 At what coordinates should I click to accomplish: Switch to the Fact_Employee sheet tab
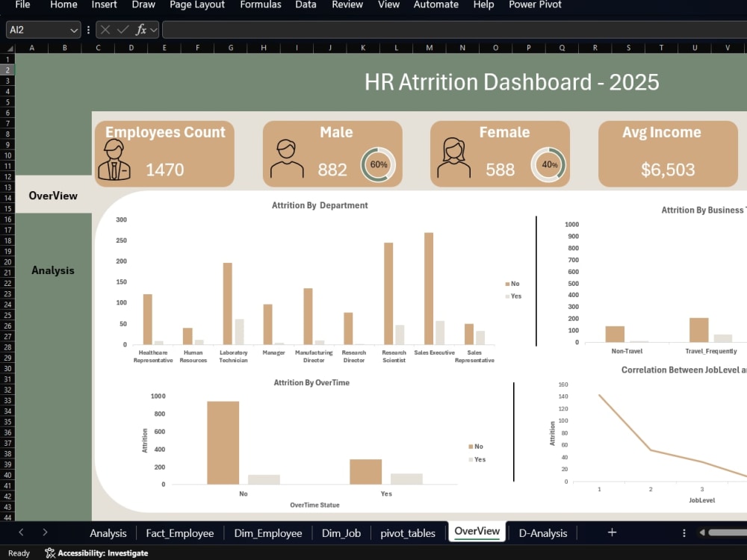pyautogui.click(x=179, y=533)
